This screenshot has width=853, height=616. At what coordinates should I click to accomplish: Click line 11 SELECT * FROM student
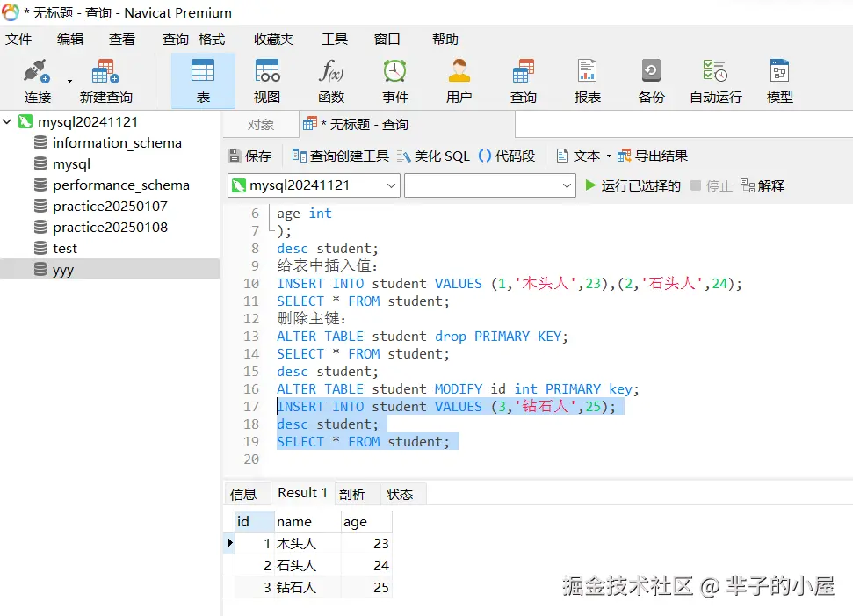pyautogui.click(x=363, y=301)
